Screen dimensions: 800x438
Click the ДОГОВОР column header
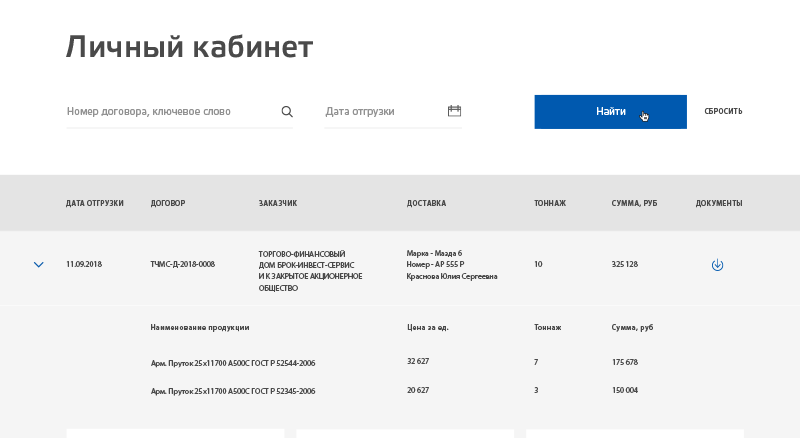[168, 203]
